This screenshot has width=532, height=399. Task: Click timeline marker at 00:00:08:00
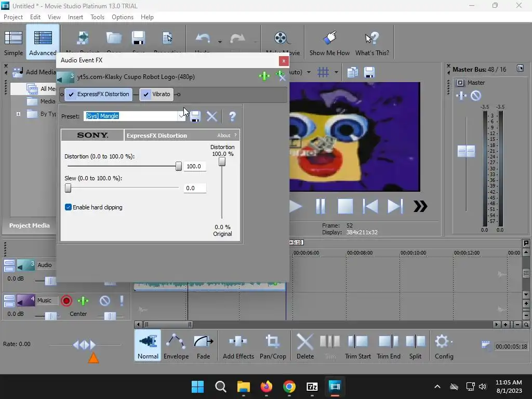[x=360, y=253]
